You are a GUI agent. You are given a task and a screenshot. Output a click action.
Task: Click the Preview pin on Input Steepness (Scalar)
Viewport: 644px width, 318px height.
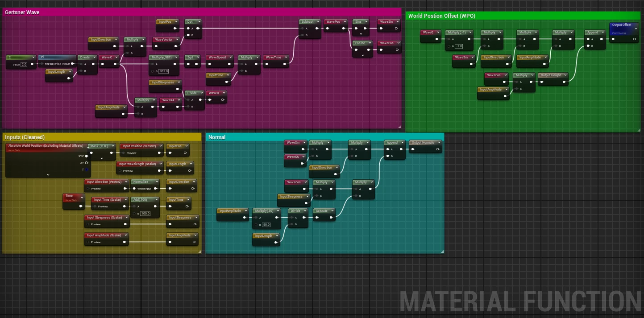click(88, 224)
